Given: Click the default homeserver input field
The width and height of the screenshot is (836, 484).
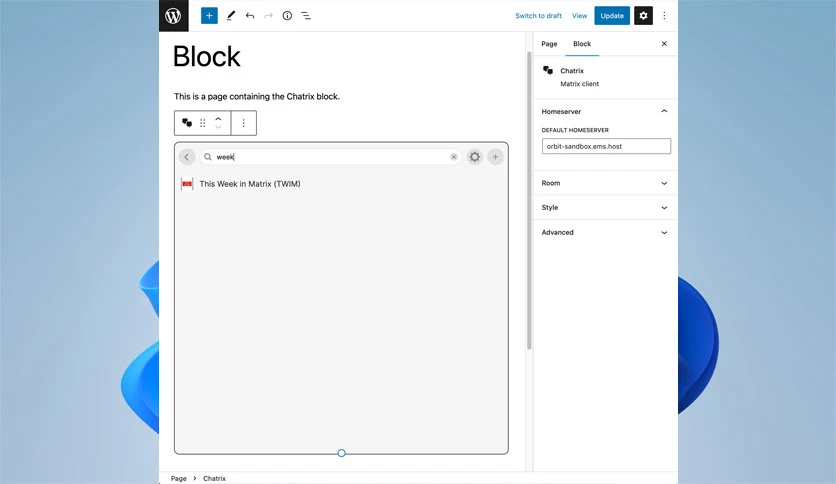Looking at the screenshot, I should [x=606, y=146].
